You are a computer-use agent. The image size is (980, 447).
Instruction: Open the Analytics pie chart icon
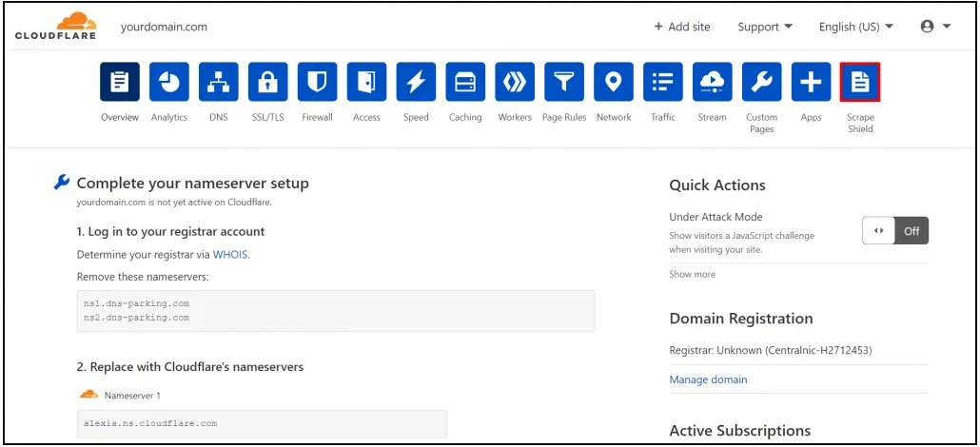point(168,82)
